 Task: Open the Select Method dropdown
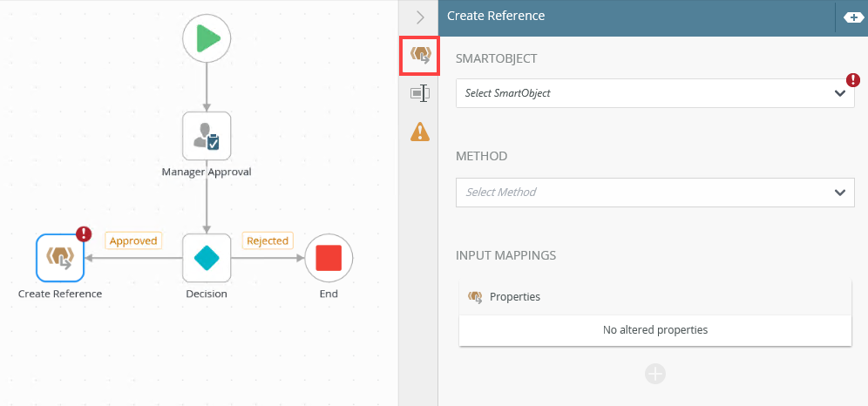[x=654, y=193]
